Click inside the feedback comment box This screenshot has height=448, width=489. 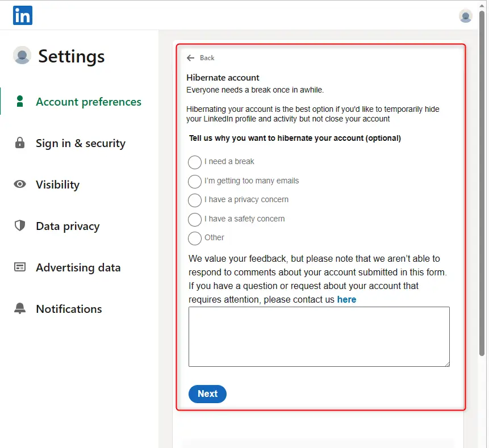(x=319, y=336)
